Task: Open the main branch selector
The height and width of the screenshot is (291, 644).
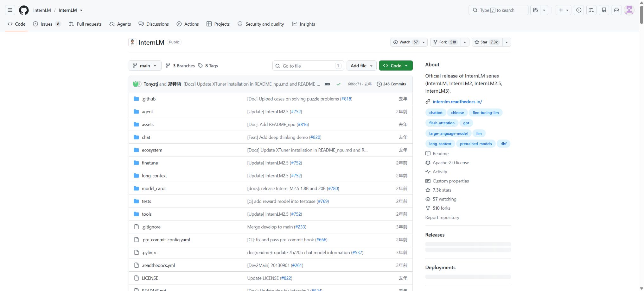Action: [x=145, y=66]
